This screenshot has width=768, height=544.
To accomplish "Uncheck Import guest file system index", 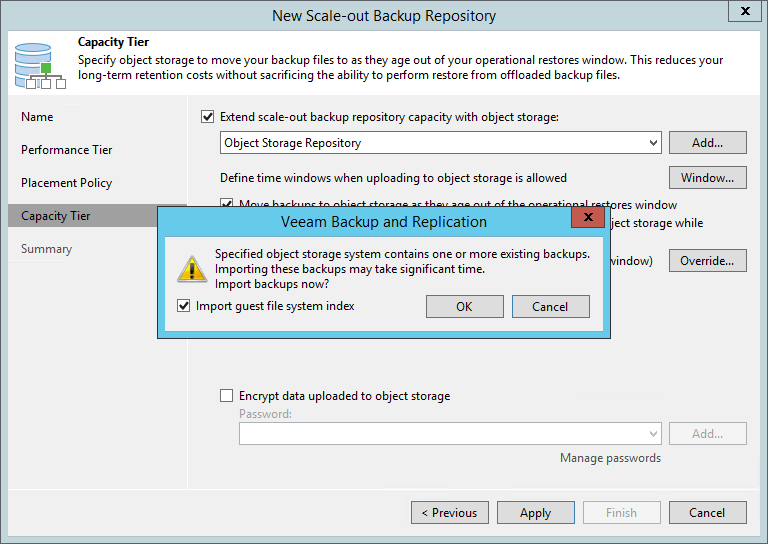I will coord(184,306).
